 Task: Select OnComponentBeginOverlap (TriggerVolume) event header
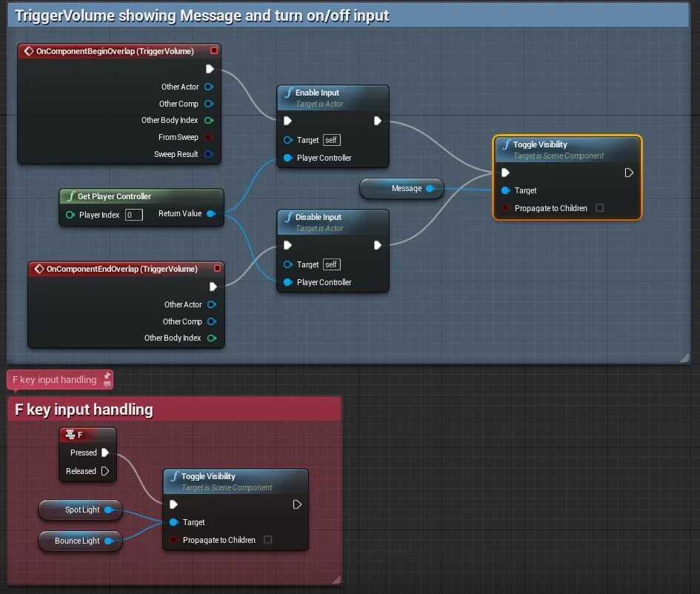[x=119, y=51]
